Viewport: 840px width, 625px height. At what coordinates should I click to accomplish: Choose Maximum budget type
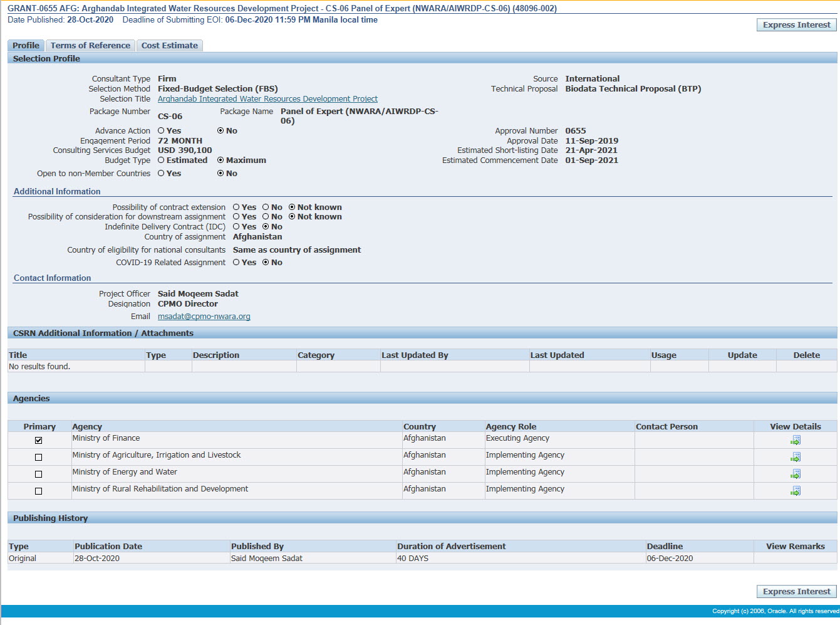[x=220, y=160]
